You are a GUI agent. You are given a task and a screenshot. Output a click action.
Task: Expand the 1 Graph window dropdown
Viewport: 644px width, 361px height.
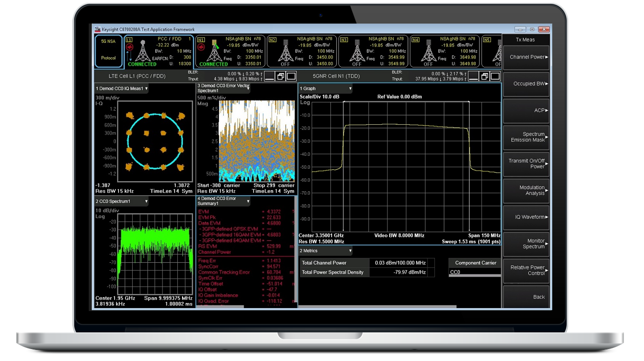pyautogui.click(x=350, y=88)
